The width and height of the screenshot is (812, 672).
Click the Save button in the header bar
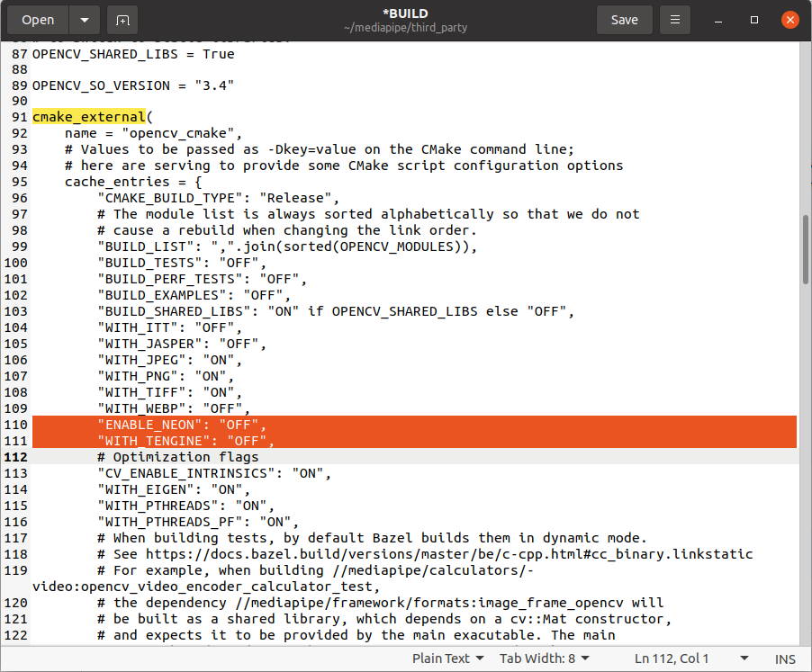[x=624, y=19]
